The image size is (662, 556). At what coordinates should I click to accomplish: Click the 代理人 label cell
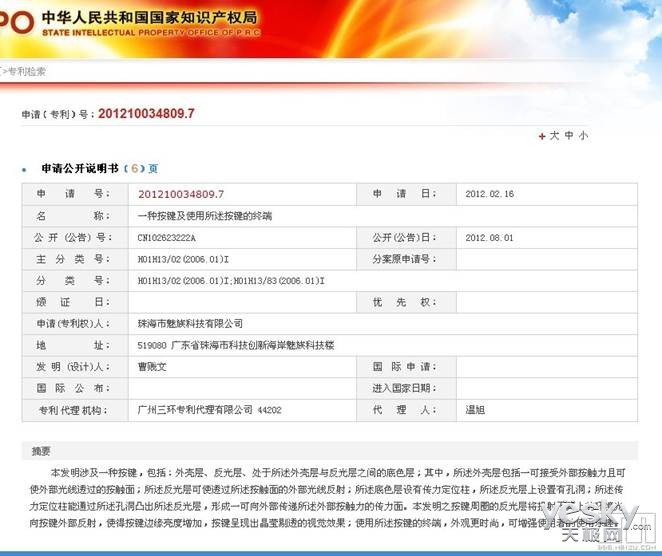[x=406, y=410]
